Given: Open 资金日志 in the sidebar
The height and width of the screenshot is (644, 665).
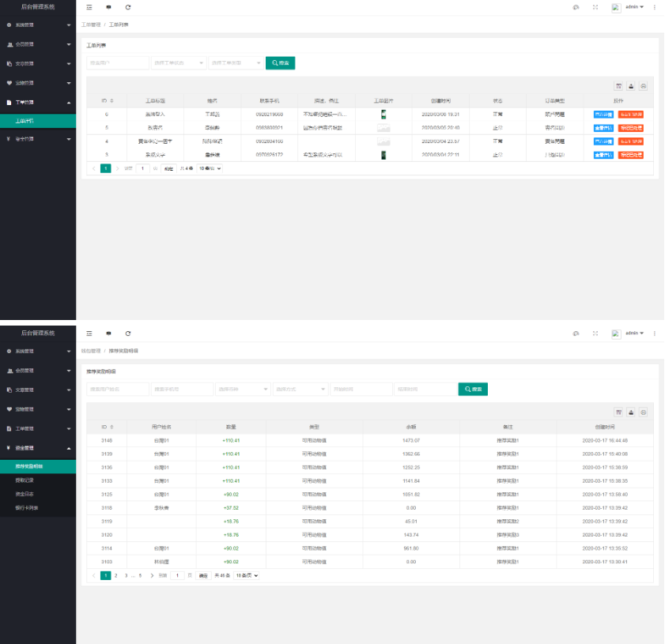Looking at the screenshot, I should pyautogui.click(x=25, y=494).
